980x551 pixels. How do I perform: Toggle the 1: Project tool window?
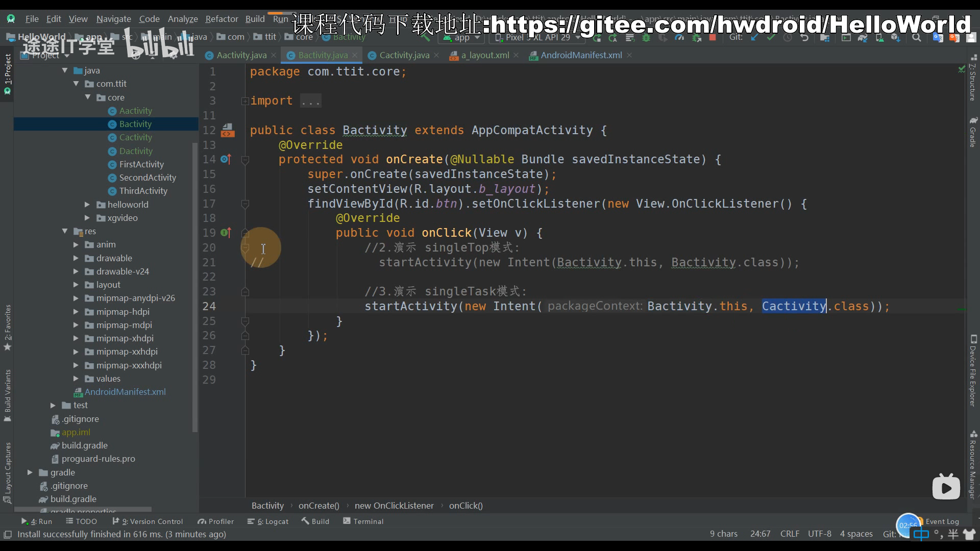7,74
